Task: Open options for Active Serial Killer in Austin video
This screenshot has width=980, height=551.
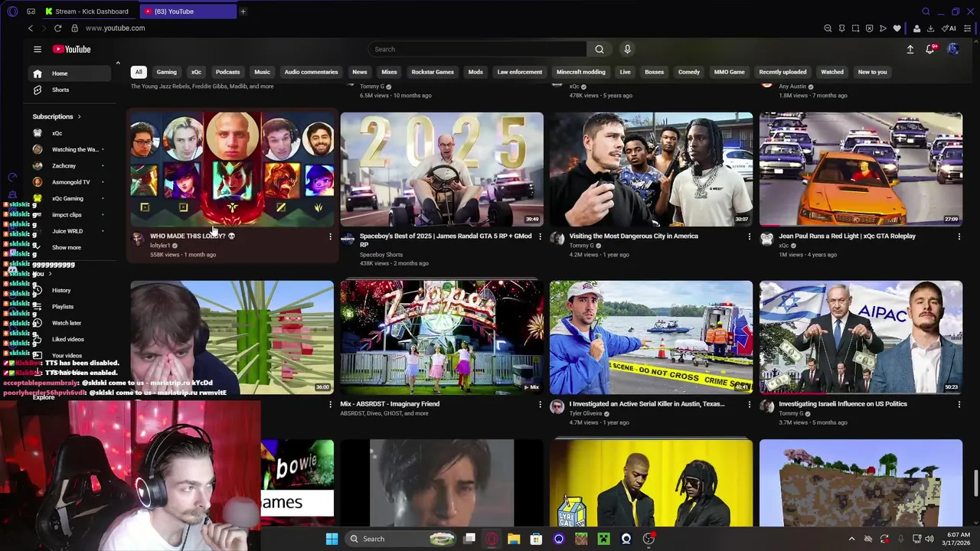Action: tap(749, 404)
